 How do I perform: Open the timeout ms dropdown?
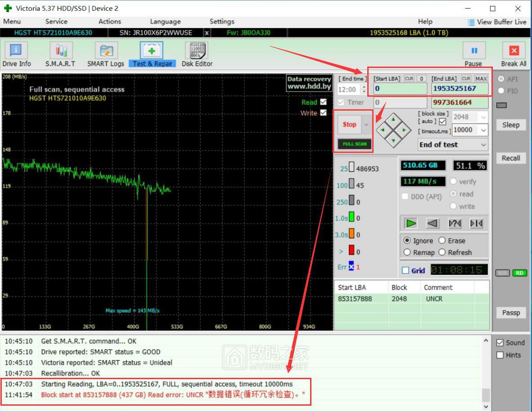coord(483,130)
